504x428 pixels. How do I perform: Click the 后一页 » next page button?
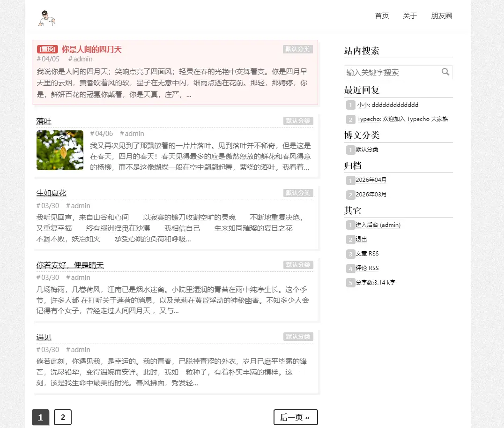point(296,417)
